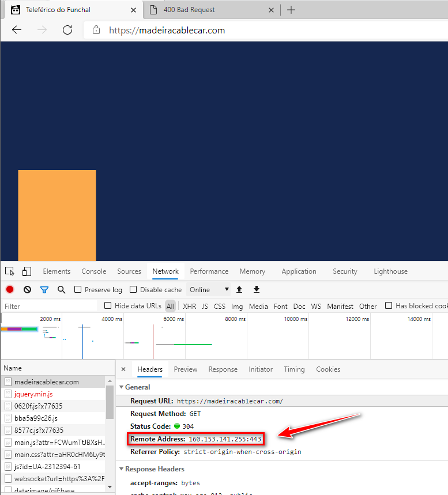Filter requests by Doc
The image size is (448, 495).
pos(299,306)
